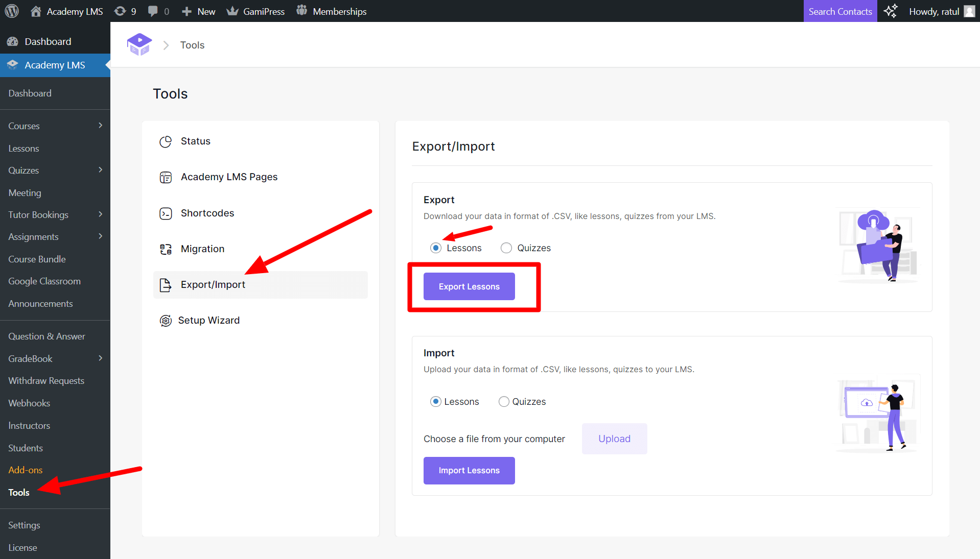Viewport: 980px width, 559px height.
Task: Open the GamiPress admin bar icon
Action: (x=233, y=11)
